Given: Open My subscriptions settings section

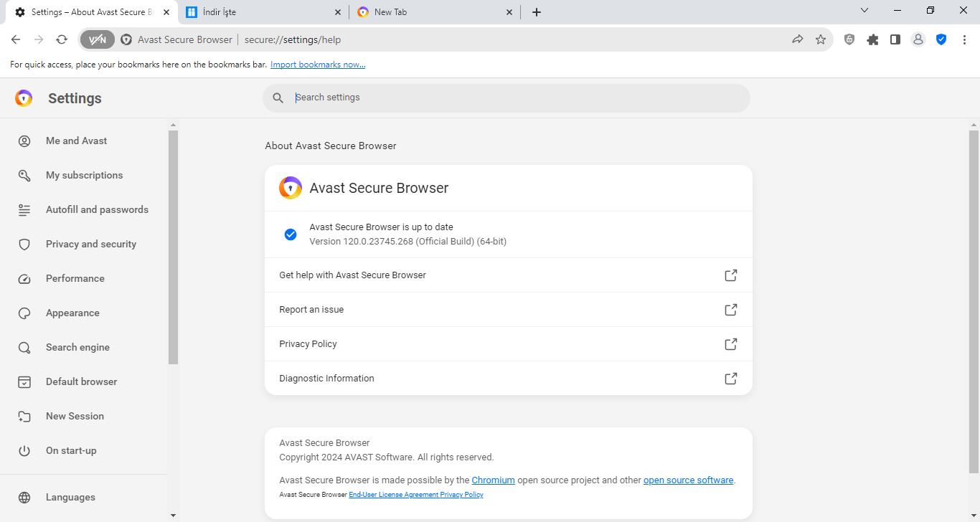Looking at the screenshot, I should click(x=84, y=175).
